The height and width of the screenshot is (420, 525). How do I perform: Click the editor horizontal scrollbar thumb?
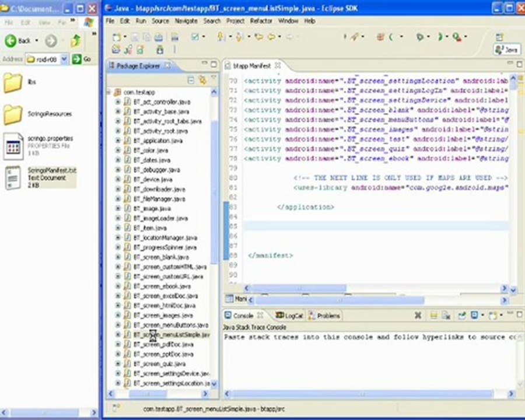(299, 288)
